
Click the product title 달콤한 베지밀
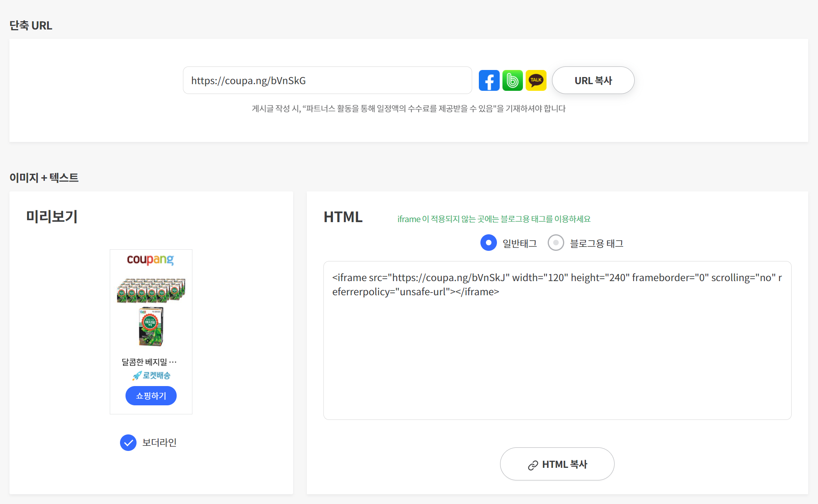(149, 362)
